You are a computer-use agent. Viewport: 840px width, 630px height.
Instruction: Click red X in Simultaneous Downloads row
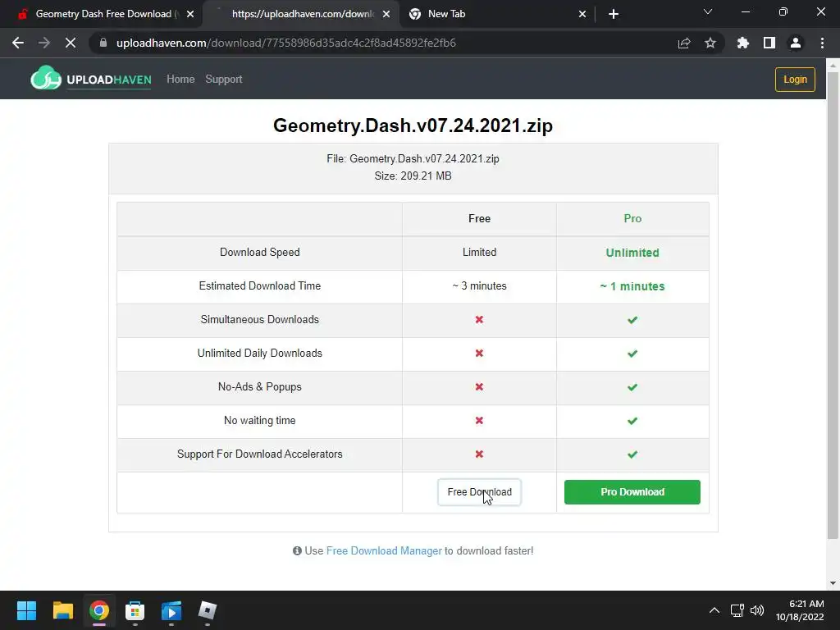click(479, 319)
